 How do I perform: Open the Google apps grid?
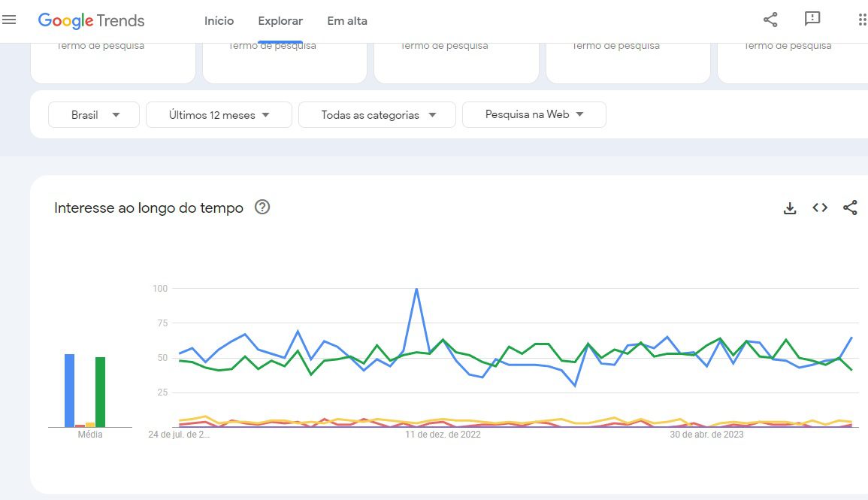[x=861, y=20]
